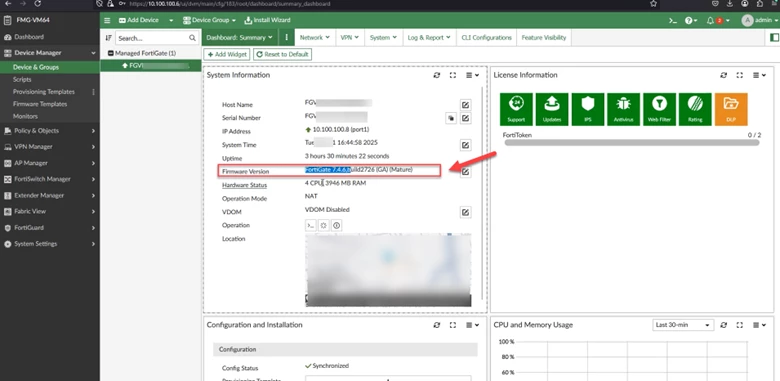This screenshot has height=381, width=780.
Task: Launch the Install Wizard
Action: (x=267, y=20)
